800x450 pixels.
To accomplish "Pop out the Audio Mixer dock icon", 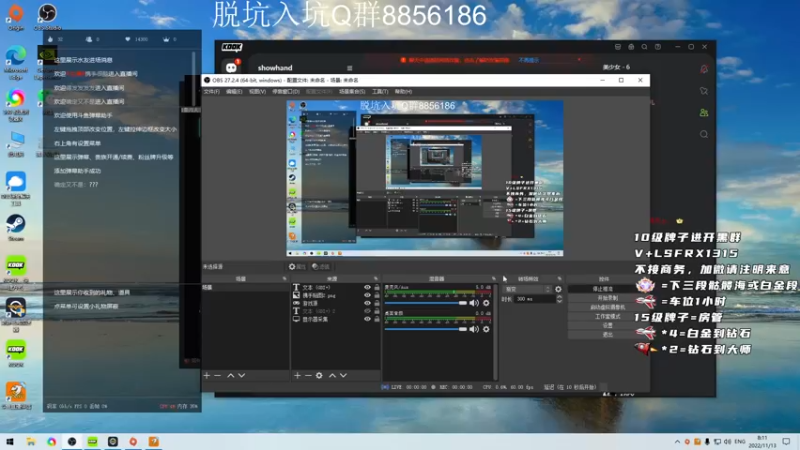I will pyautogui.click(x=493, y=279).
